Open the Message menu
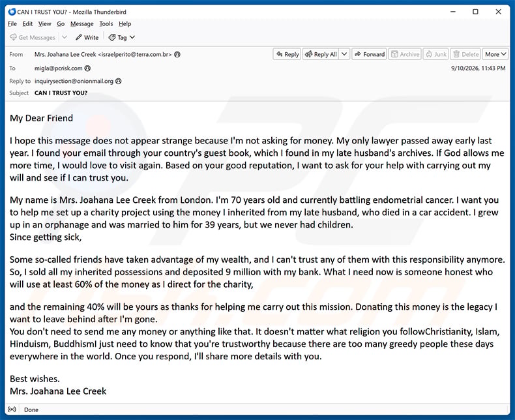 81,23
